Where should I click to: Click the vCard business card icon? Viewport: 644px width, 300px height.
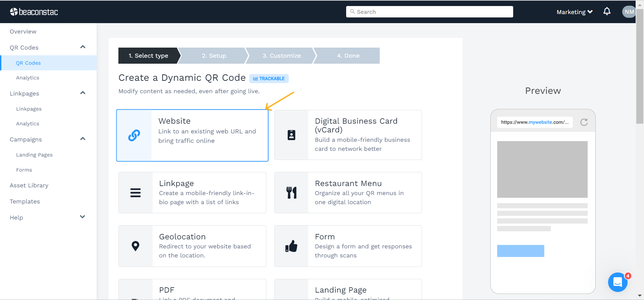(291, 135)
